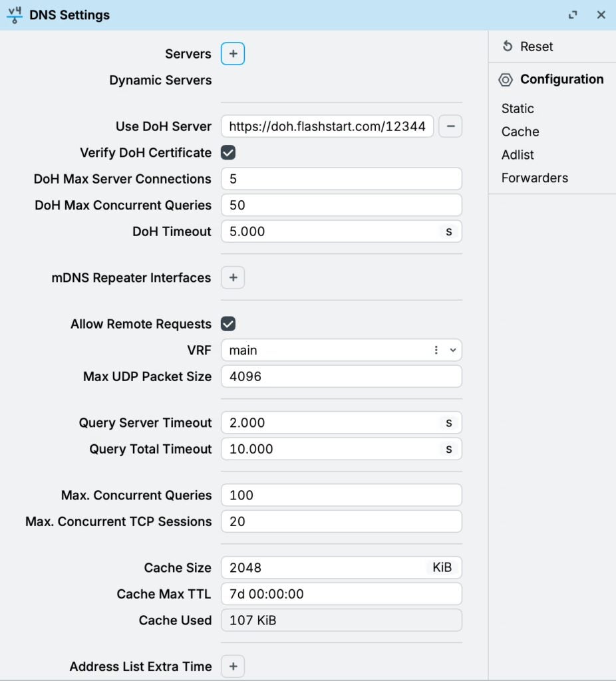Click the KiB unit in Cache Size
The image size is (616, 681).
coord(442,568)
